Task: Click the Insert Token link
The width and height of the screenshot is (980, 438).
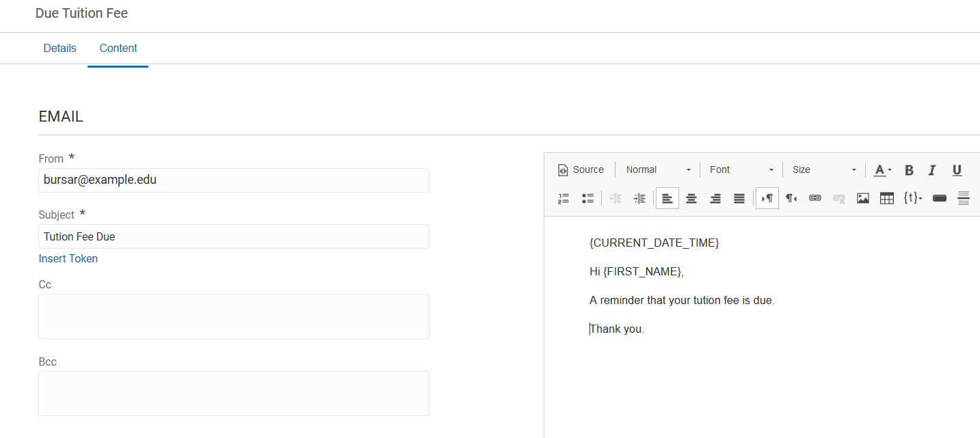Action: (68, 258)
